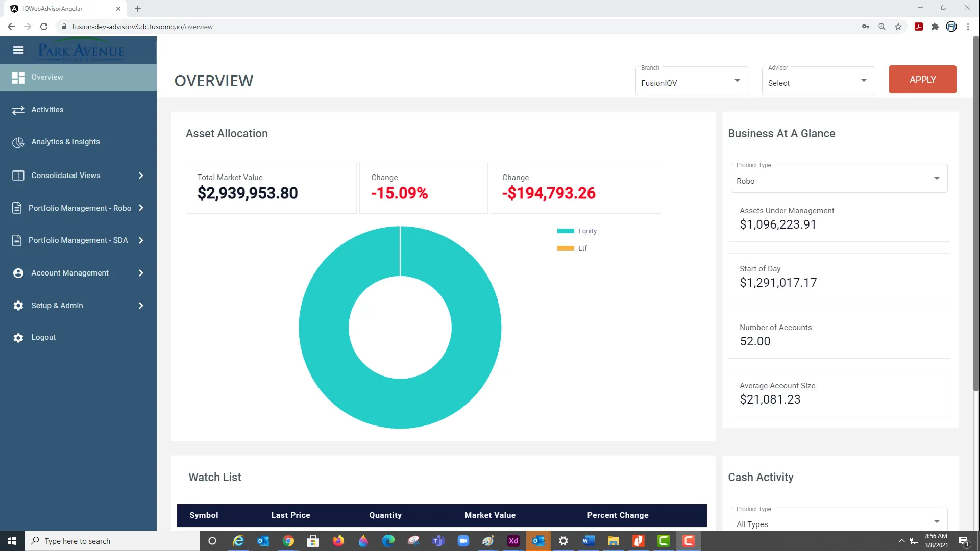Click the browser reload icon
This screenshot has width=980, height=551.
(44, 27)
